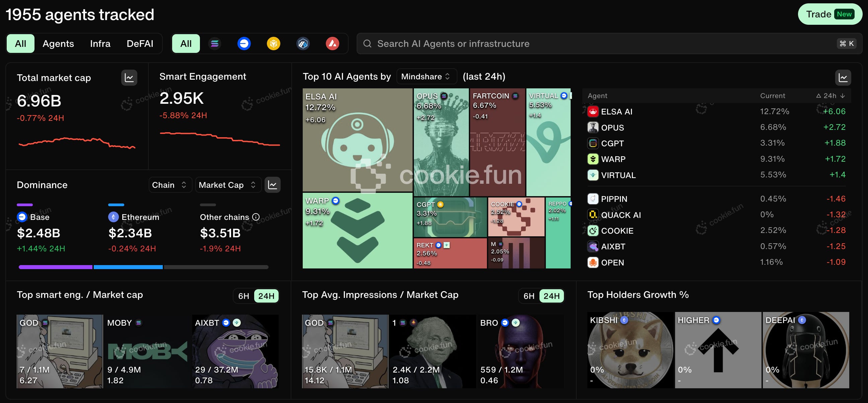The width and height of the screenshot is (868, 403).
Task: Filter by BNB chain icon
Action: (x=273, y=44)
